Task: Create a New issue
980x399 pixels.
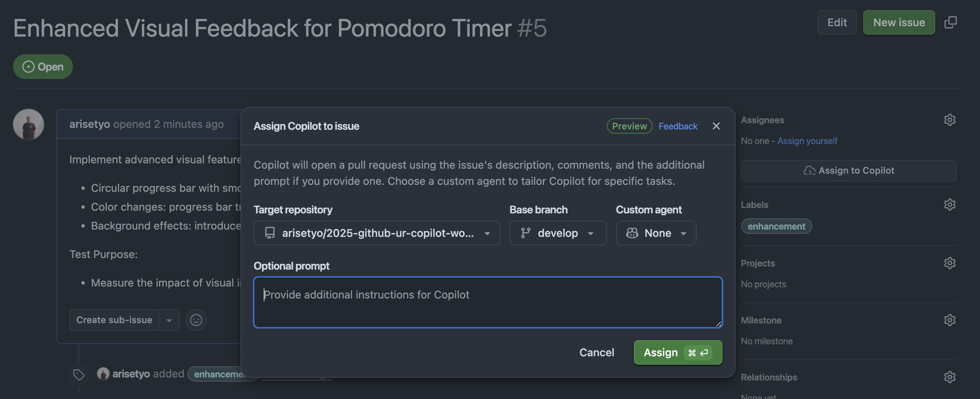Action: [x=899, y=22]
